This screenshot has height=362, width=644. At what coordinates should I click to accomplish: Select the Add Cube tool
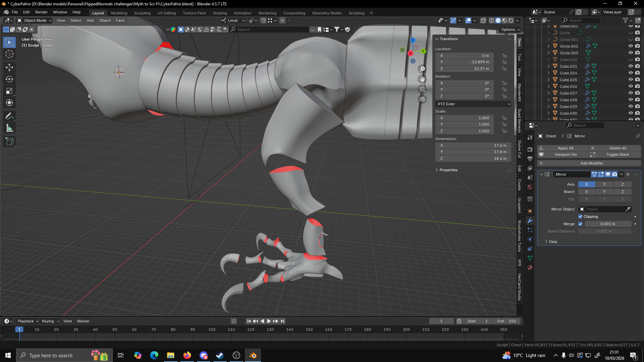[9, 141]
